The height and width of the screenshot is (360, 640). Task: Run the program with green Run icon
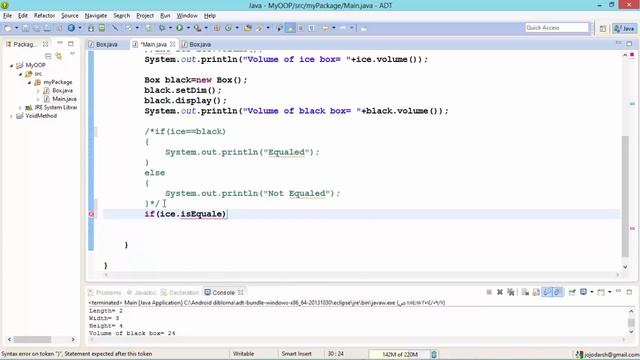click(x=180, y=28)
